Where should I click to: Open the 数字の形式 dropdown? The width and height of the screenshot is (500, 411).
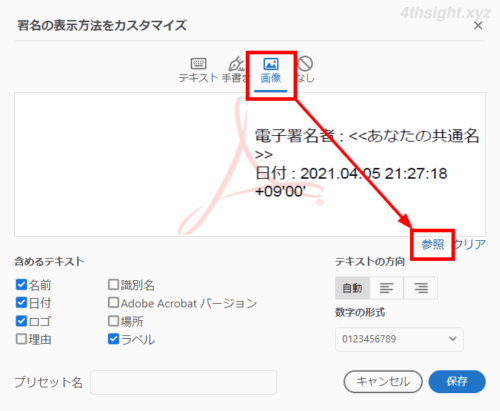(399, 339)
